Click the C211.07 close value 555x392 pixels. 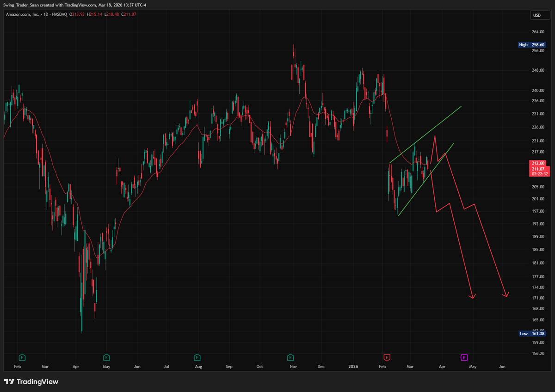[x=129, y=14]
